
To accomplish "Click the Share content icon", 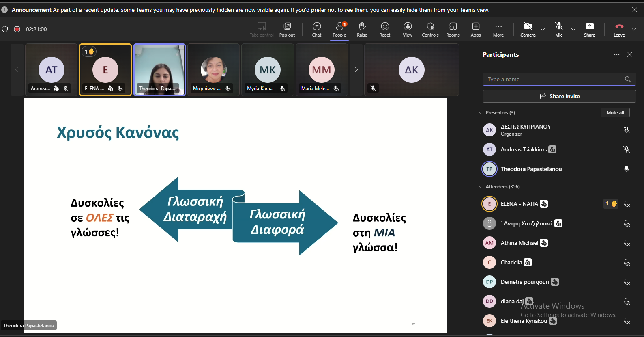I will (589, 29).
